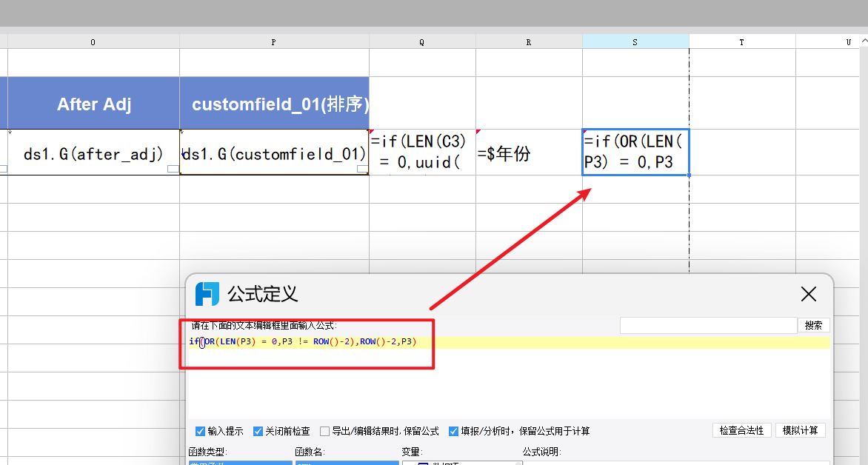Toggle the 输入提示 checkbox
This screenshot has height=465, width=868.
click(x=200, y=431)
